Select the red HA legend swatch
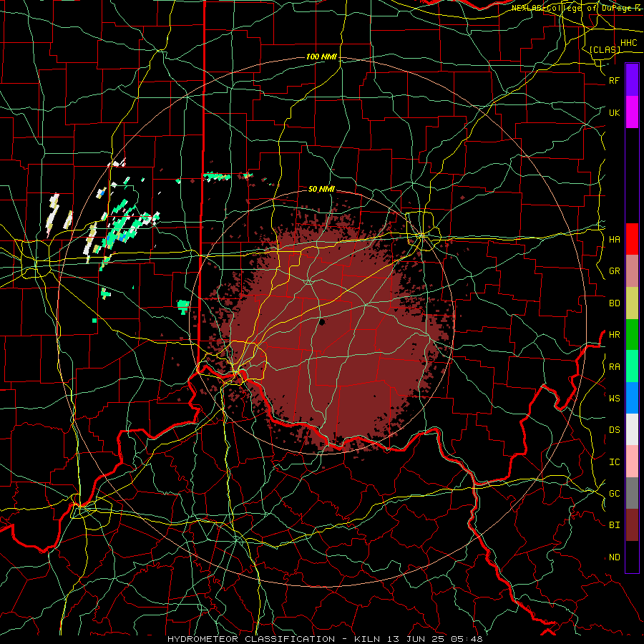644x644 pixels. pos(632,239)
